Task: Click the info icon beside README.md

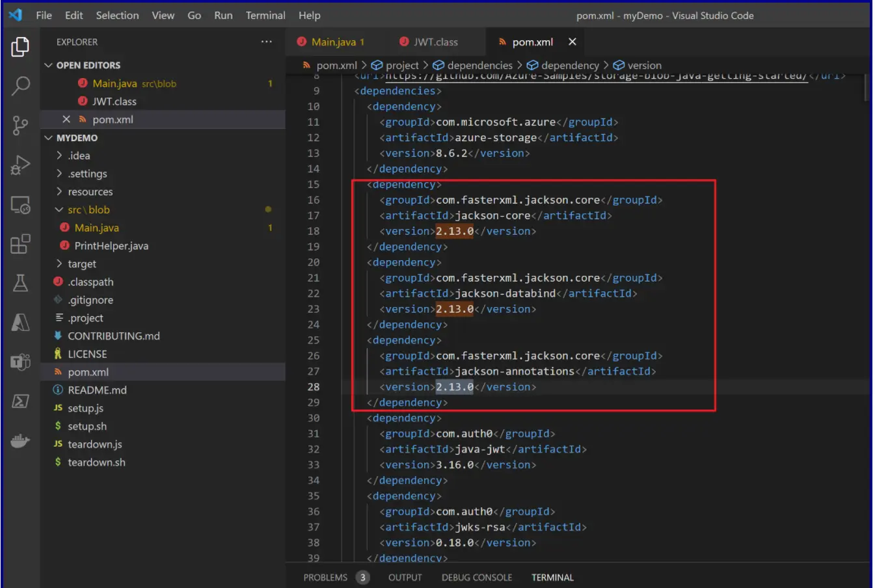Action: [x=58, y=390]
